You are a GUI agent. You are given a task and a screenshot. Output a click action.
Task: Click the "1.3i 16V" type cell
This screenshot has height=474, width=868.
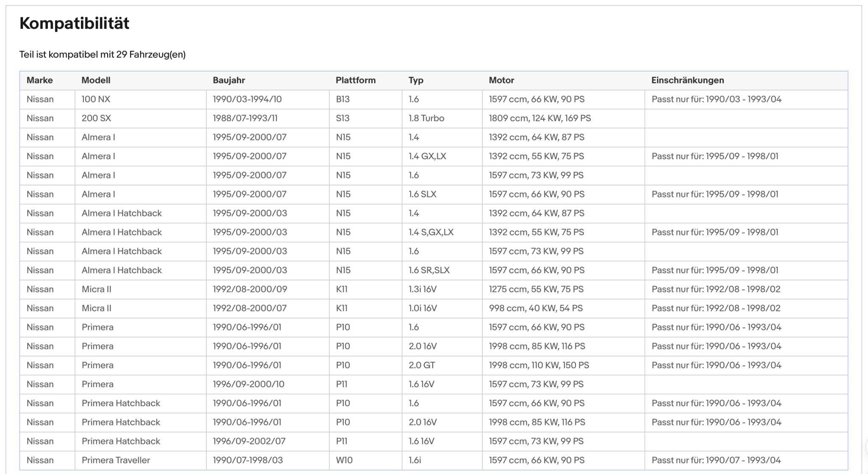click(423, 289)
